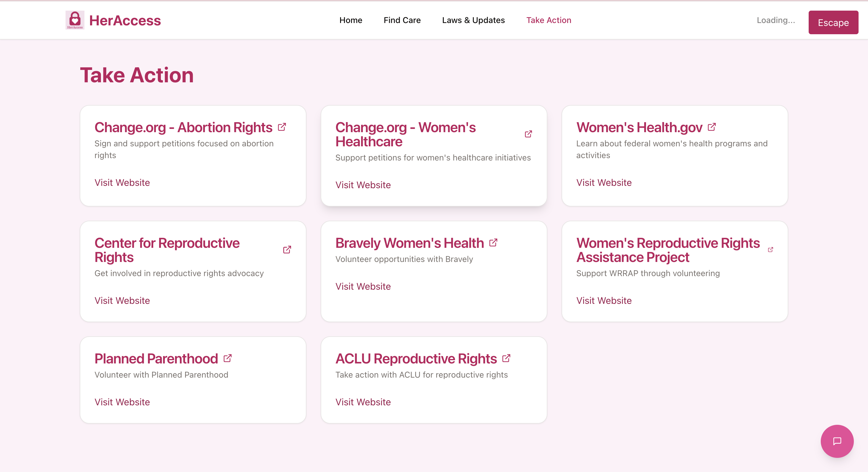This screenshot has width=868, height=472.
Task: Open the Find Care page
Action: (x=402, y=20)
